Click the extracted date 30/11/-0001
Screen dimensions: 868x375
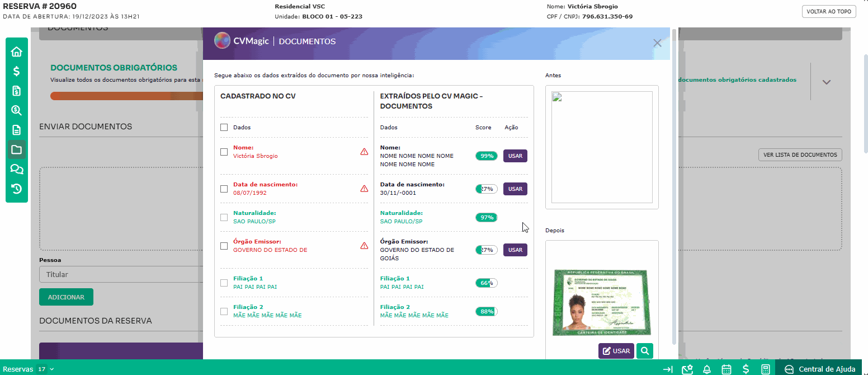coord(397,193)
